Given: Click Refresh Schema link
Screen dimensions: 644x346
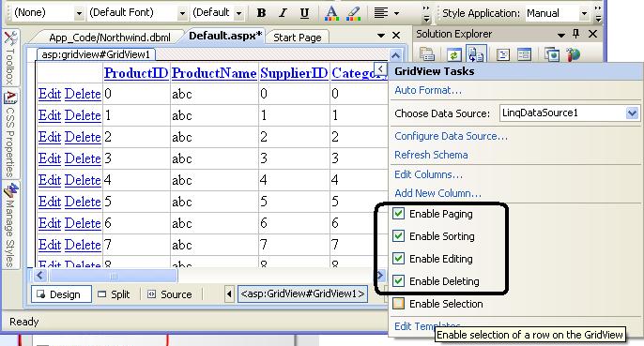Looking at the screenshot, I should (431, 155).
